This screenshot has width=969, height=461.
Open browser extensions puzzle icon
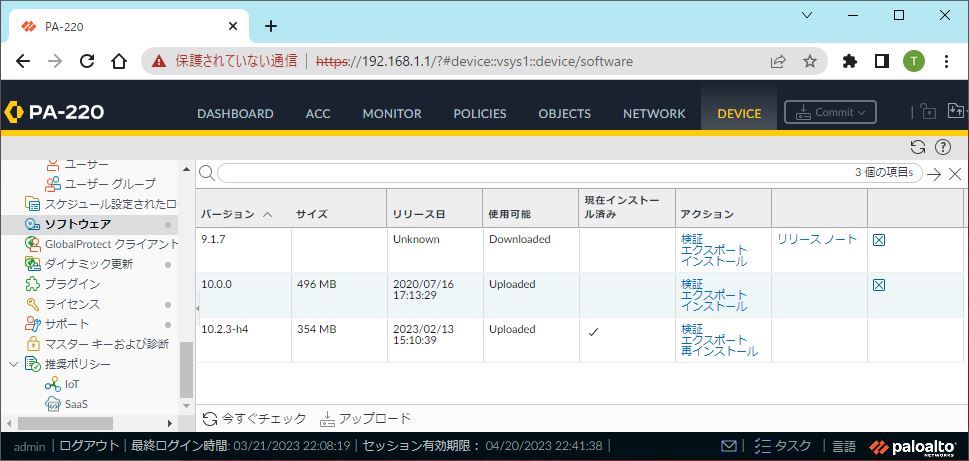pyautogui.click(x=850, y=61)
